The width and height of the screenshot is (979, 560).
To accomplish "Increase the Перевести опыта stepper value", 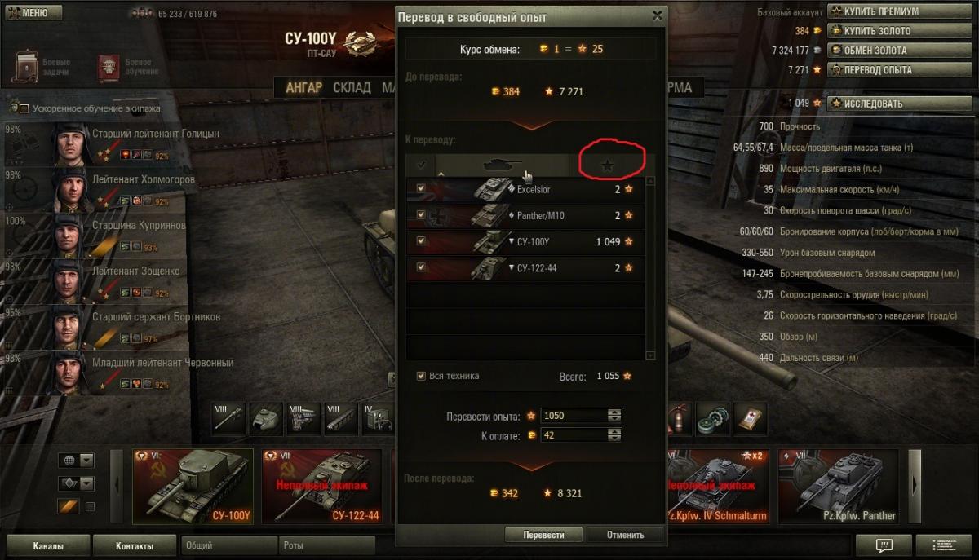I will point(615,412).
